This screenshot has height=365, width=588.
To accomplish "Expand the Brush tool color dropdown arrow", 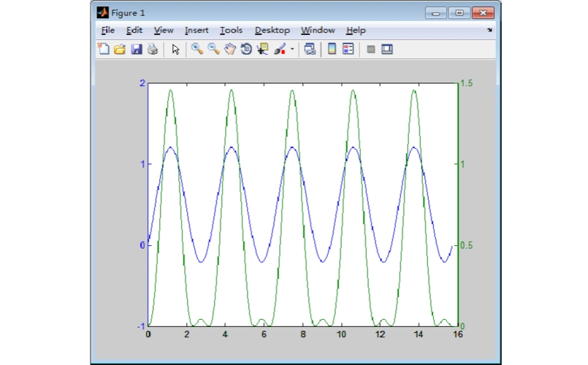I will point(292,50).
